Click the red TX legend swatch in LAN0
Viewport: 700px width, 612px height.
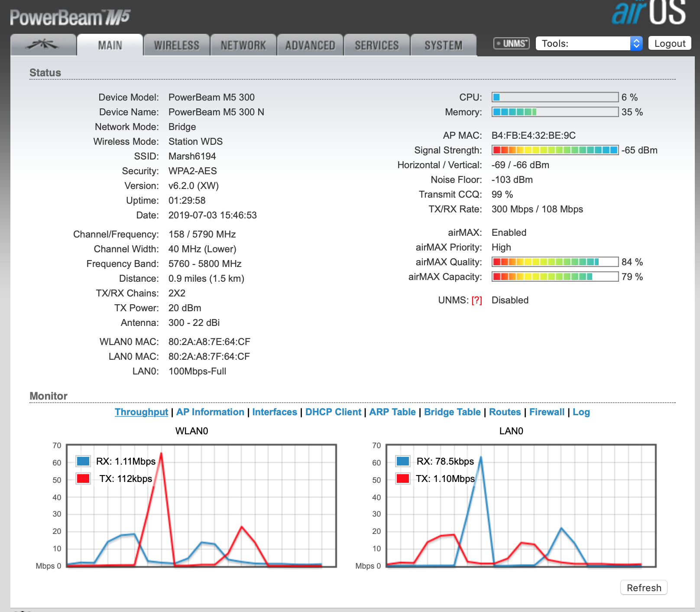click(403, 479)
